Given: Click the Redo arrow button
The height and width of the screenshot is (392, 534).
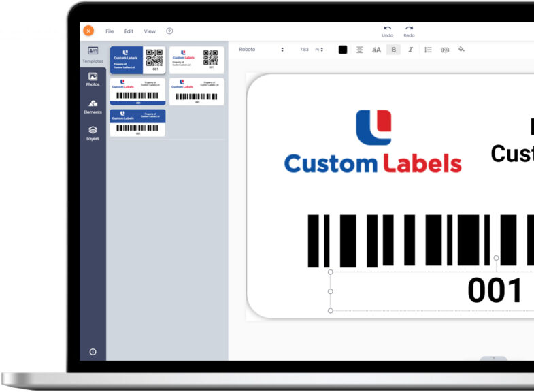Looking at the screenshot, I should 409,31.
